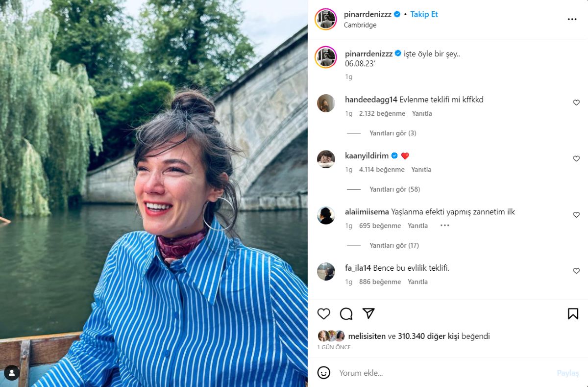Share post via paper plane icon
The image size is (588, 387).
point(368,314)
